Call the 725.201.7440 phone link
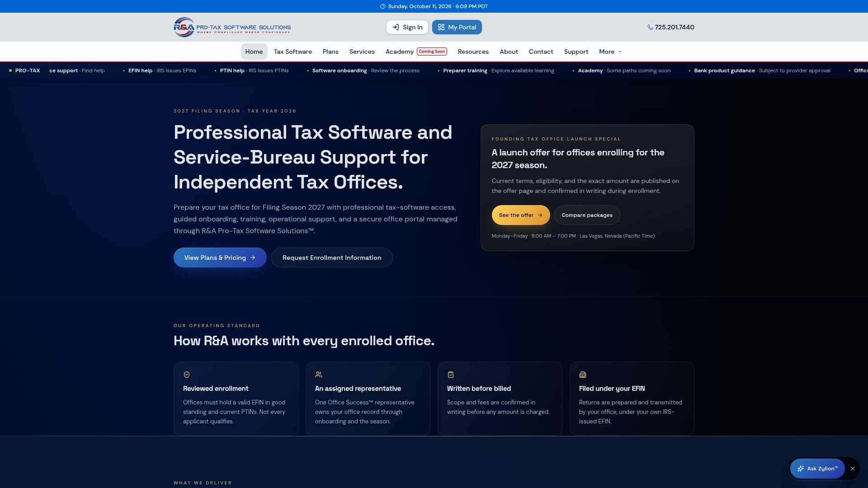Viewport: 868px width, 488px height. tap(671, 27)
